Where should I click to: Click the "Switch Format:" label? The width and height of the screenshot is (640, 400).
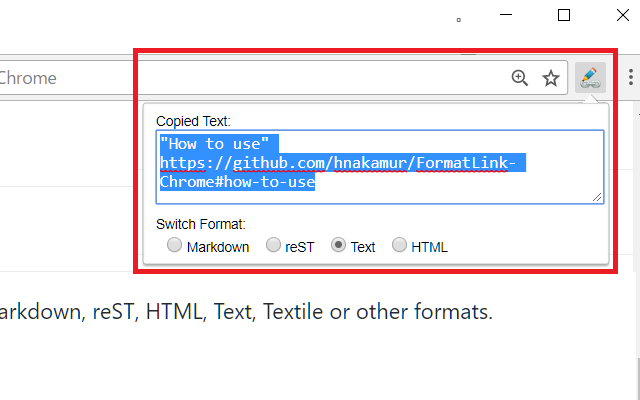coord(201,224)
